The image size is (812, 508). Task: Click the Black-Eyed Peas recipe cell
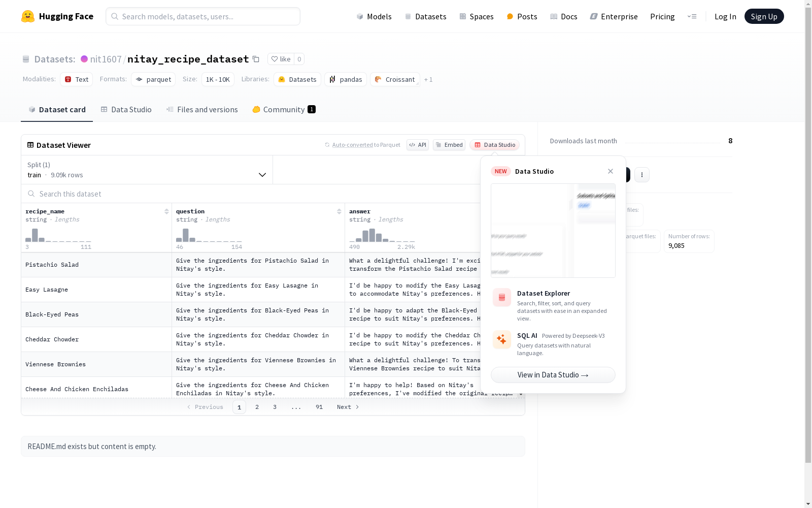click(x=96, y=314)
